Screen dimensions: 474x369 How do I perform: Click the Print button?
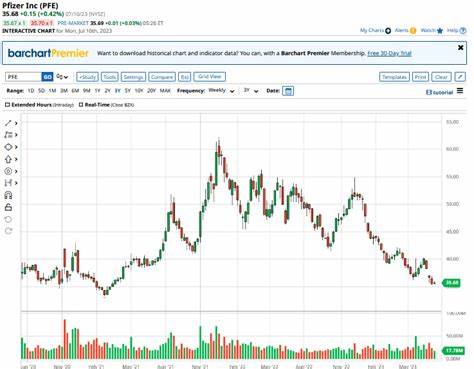point(420,77)
